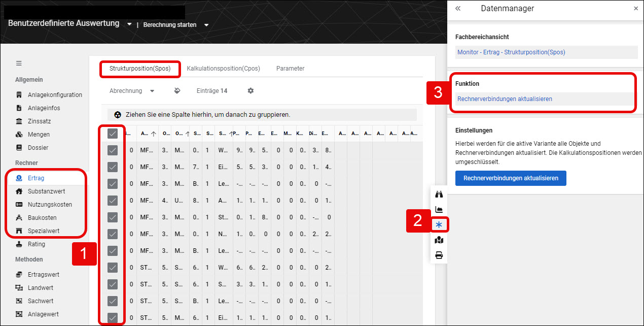Click the printer icon
The image size is (644, 326).
(439, 255)
